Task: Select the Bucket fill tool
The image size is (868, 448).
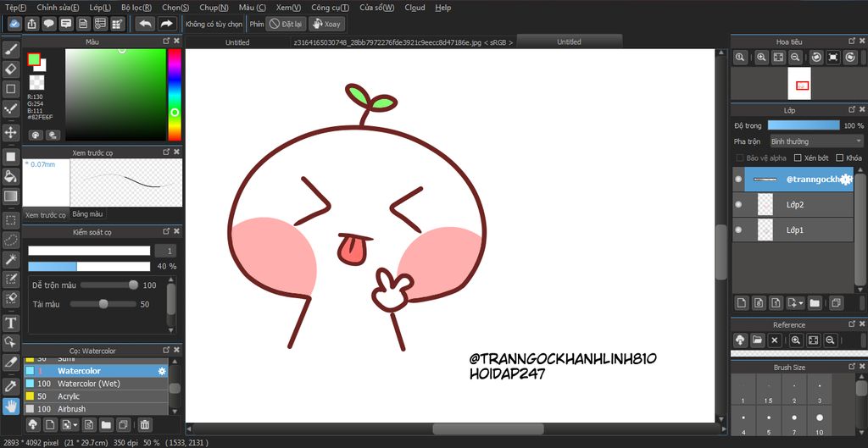Action: click(x=11, y=176)
